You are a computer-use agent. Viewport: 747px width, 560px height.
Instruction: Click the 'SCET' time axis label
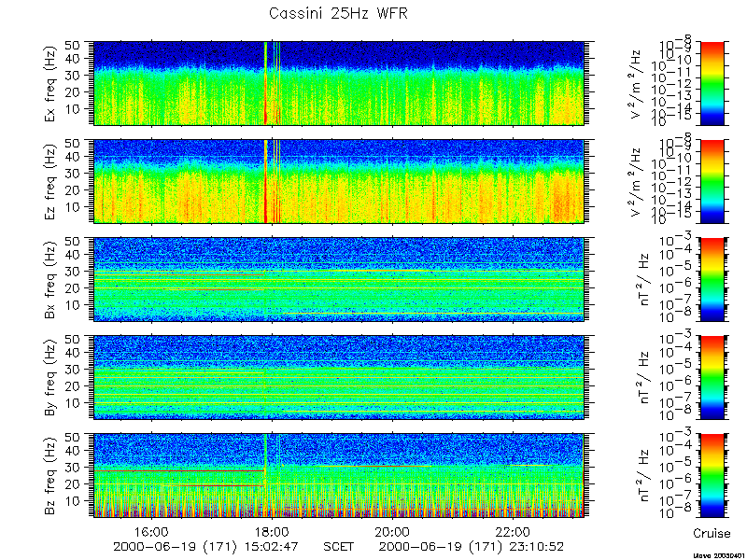pos(338,547)
